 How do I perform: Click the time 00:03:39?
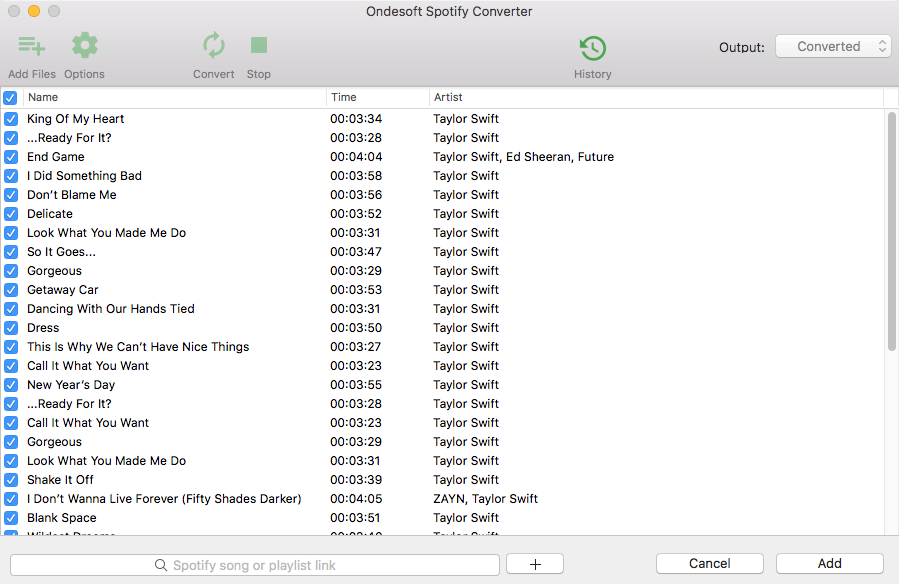[356, 480]
